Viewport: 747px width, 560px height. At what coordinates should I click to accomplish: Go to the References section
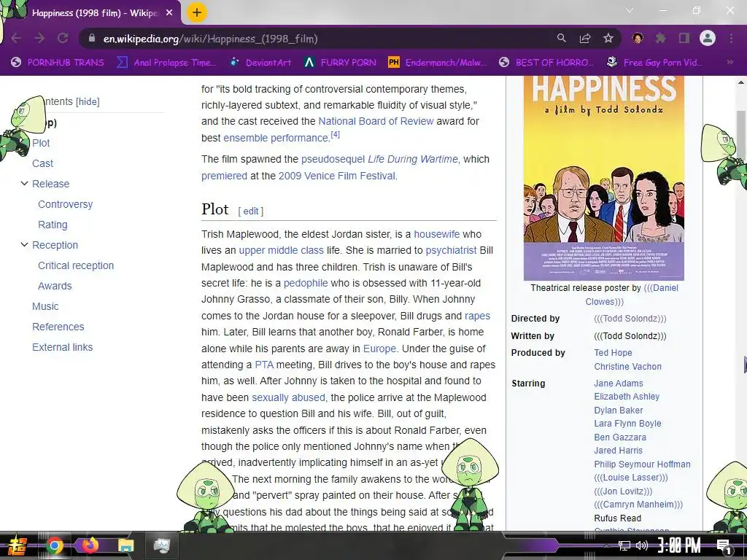click(x=58, y=327)
